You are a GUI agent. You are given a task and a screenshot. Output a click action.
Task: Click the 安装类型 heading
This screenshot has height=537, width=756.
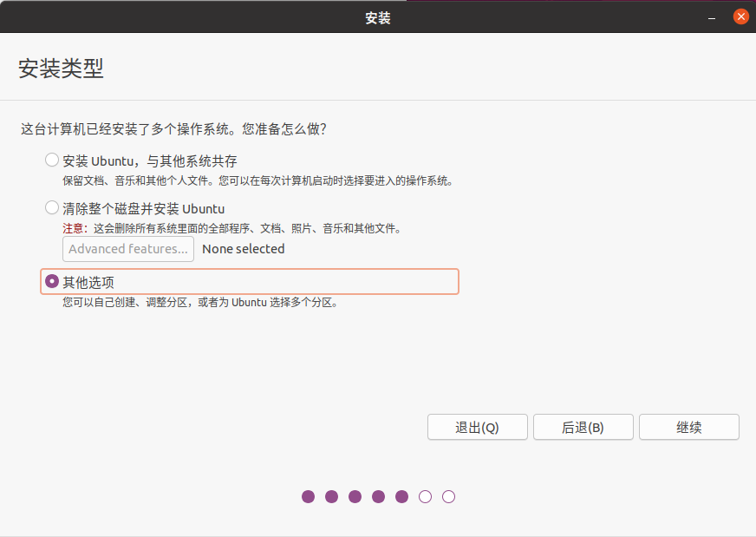pyautogui.click(x=61, y=69)
